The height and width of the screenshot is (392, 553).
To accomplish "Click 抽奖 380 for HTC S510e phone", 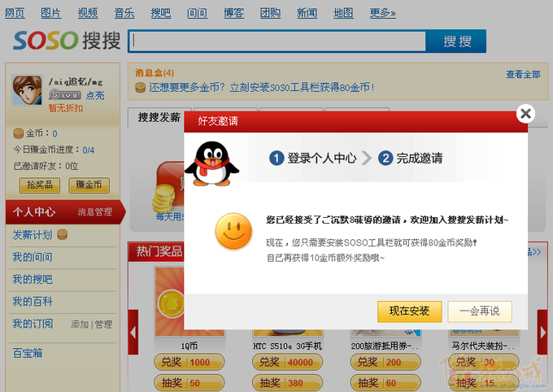I will coord(287,383).
